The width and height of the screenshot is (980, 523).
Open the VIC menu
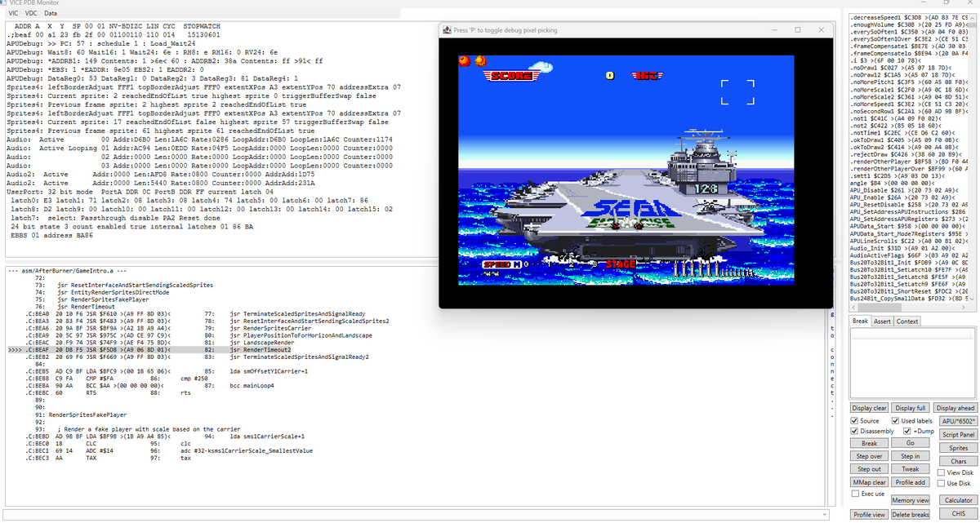coord(11,13)
